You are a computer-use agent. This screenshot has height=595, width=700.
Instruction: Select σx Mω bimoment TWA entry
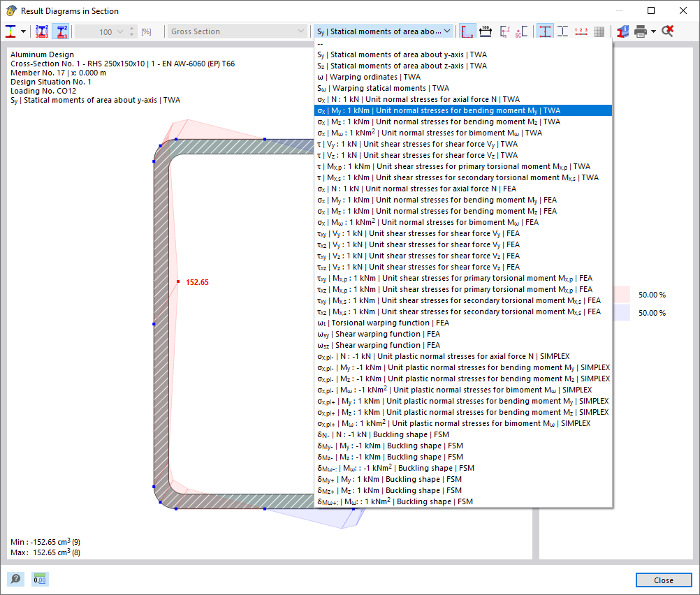pos(463,133)
